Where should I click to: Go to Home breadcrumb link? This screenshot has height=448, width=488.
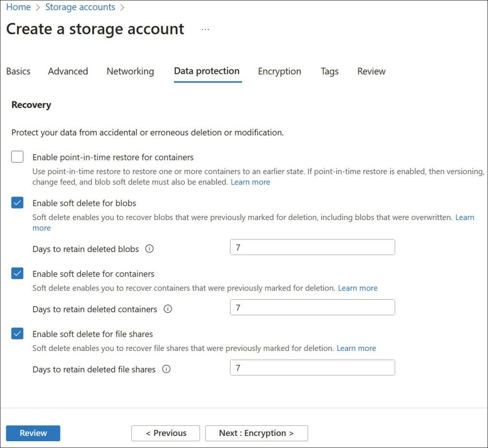click(18, 7)
